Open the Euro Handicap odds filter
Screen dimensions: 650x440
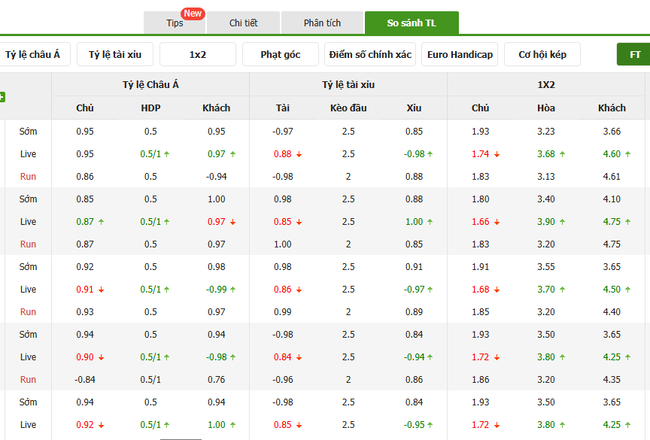[x=459, y=54]
